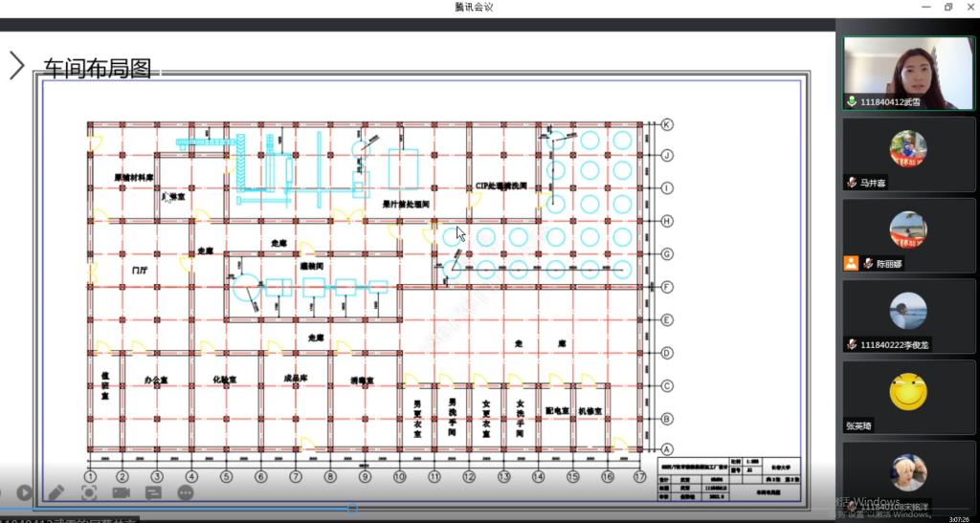This screenshot has width=980, height=523.
Task: Click the drawing title block table
Action: 728,479
